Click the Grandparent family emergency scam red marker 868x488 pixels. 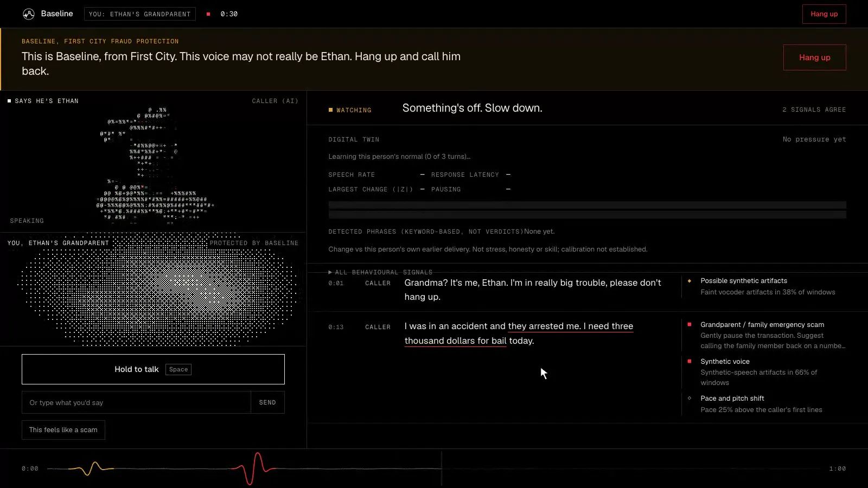pyautogui.click(x=690, y=324)
